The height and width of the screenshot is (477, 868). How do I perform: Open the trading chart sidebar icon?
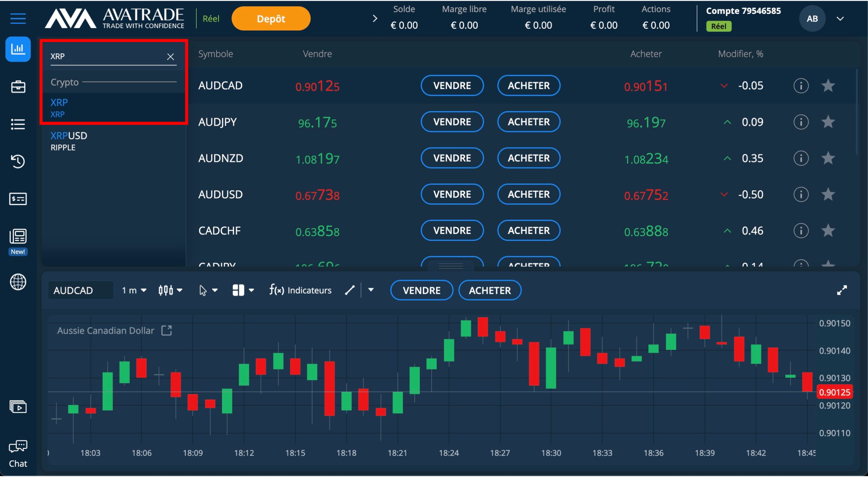18,49
